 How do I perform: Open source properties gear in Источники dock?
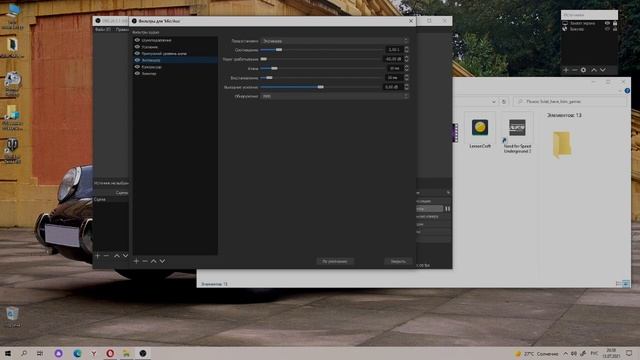click(583, 70)
